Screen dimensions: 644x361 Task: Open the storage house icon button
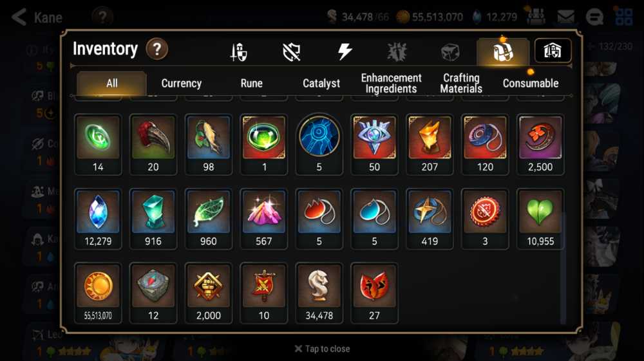tap(553, 50)
